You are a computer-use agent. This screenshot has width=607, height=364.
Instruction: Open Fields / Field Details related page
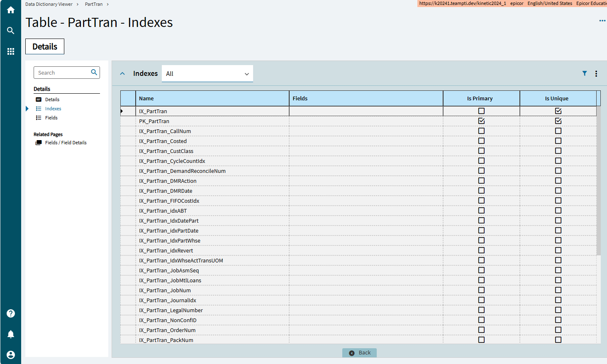[66, 143]
